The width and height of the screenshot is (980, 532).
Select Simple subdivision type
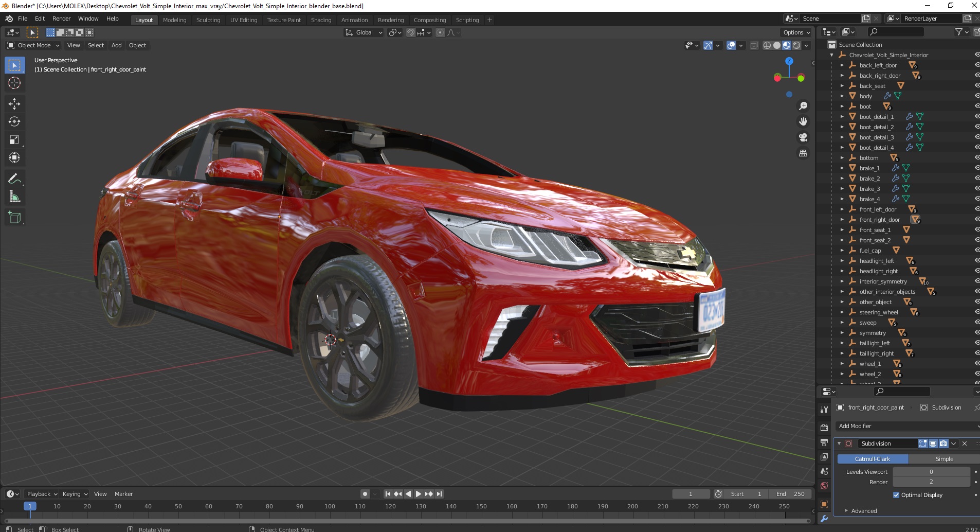point(944,459)
